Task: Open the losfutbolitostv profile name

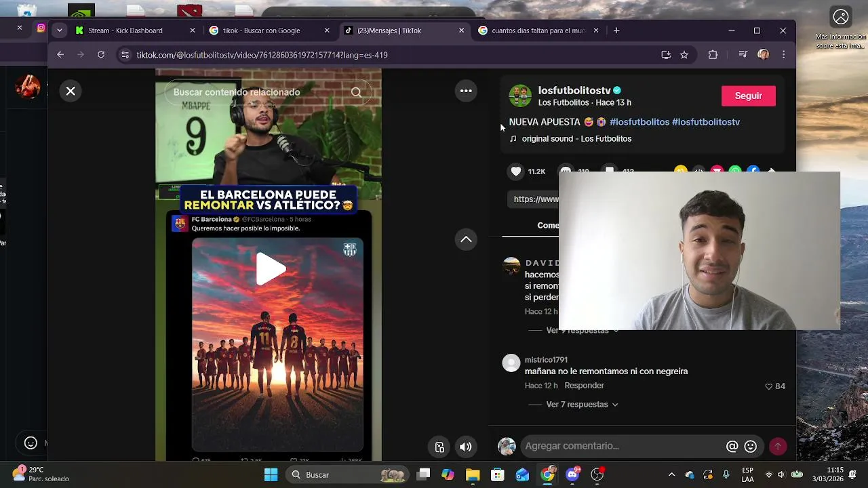Action: click(x=574, y=90)
